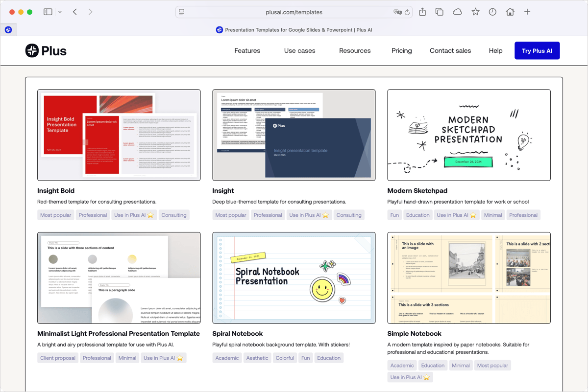Screen dimensions: 588x392
Task: Select Most popular tag under Simple Notebook
Action: (492, 365)
